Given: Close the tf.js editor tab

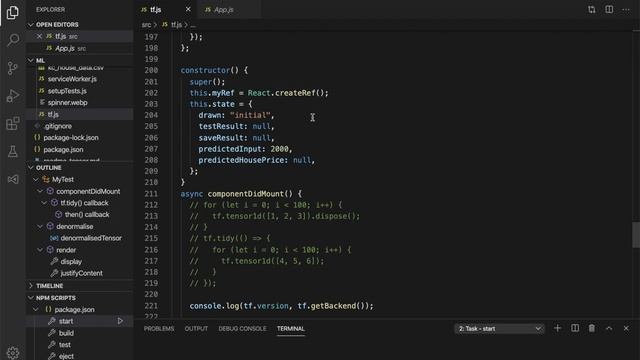Looking at the screenshot, I should (188, 9).
